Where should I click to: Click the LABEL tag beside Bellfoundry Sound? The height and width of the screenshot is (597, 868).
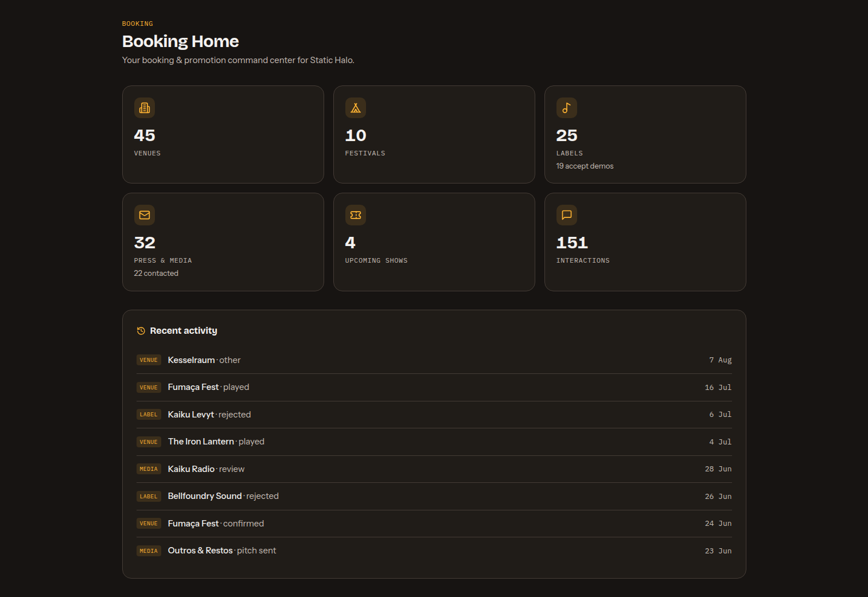pos(149,496)
